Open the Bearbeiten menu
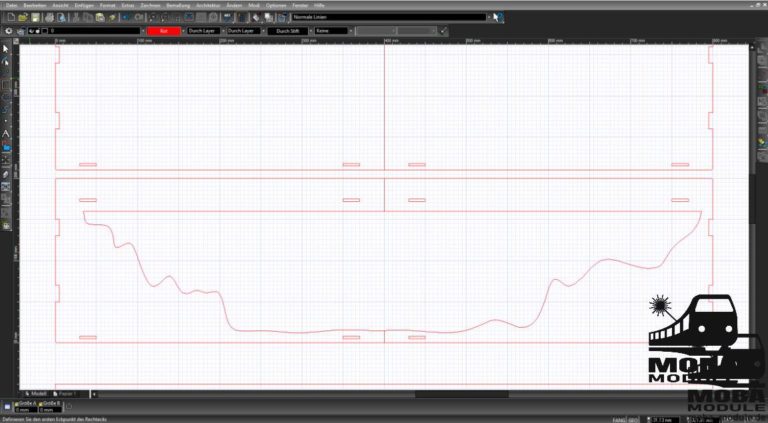Image resolution: width=768 pixels, height=423 pixels. [35, 5]
